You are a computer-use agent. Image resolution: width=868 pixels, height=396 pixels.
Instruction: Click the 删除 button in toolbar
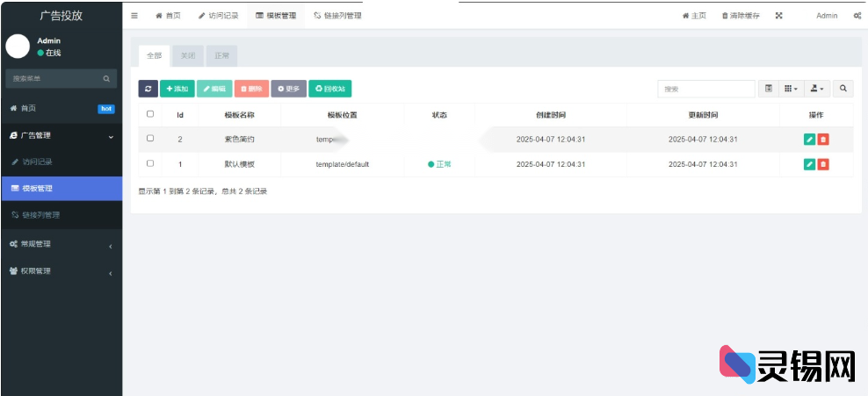251,89
